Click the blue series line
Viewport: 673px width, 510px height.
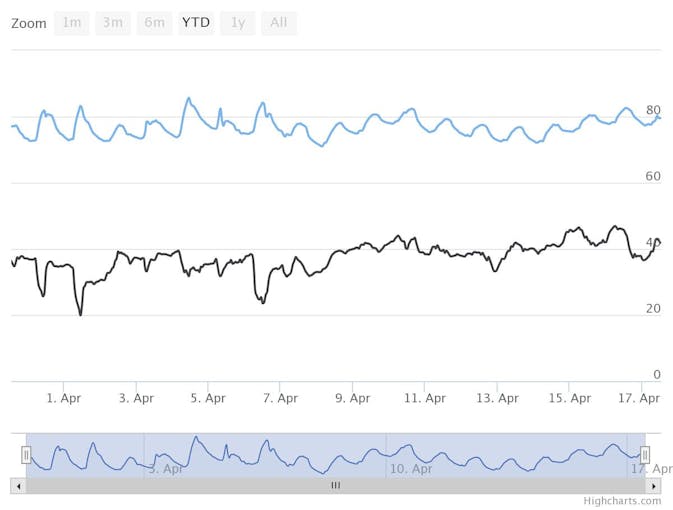(300, 125)
